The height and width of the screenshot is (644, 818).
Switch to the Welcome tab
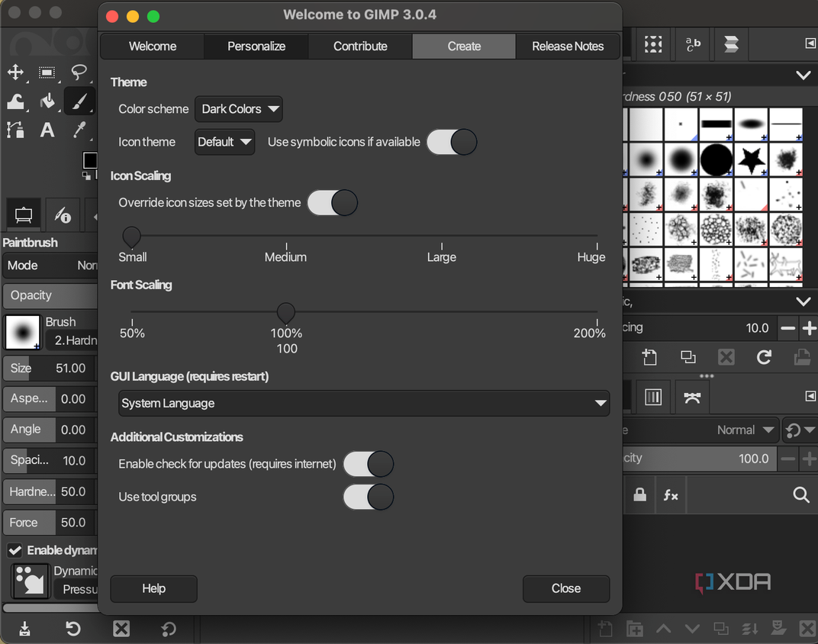click(153, 47)
